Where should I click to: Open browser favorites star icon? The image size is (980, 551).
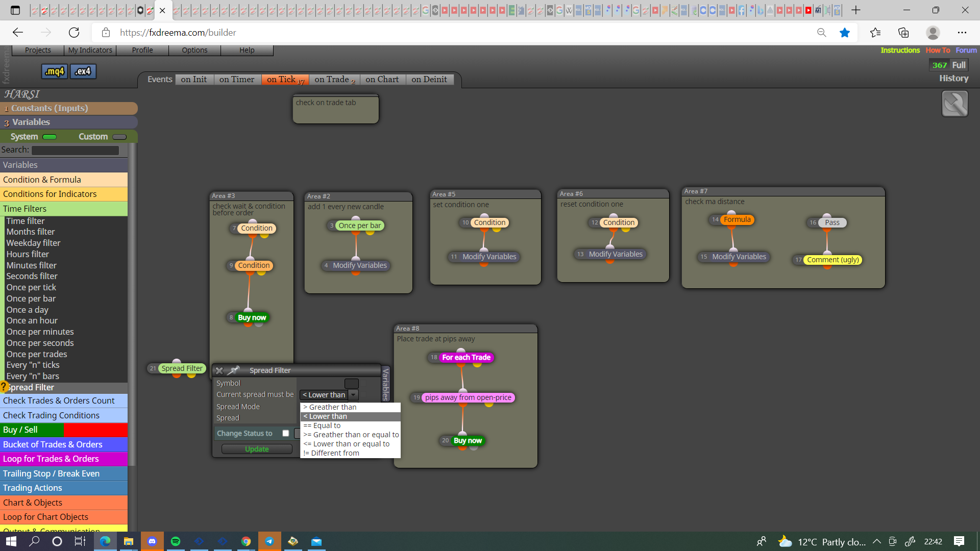click(x=844, y=33)
